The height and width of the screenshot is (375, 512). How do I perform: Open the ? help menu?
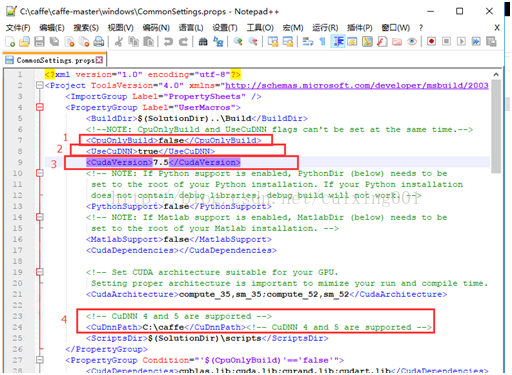tap(421, 28)
